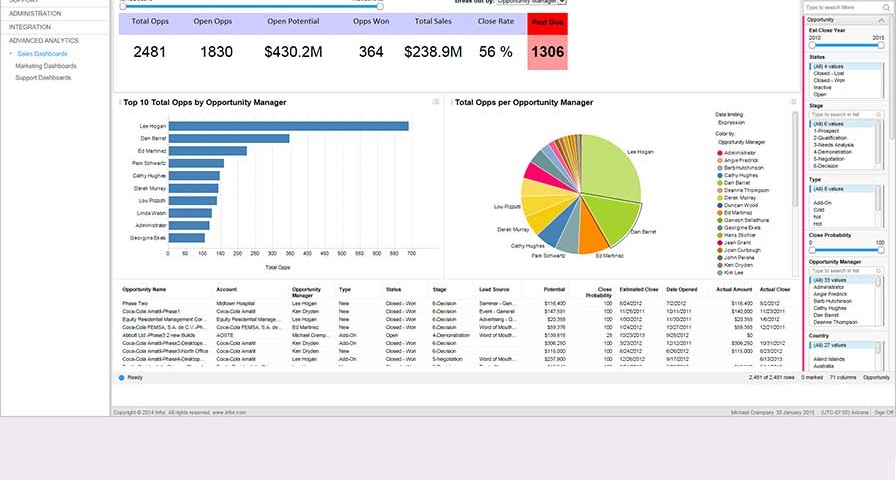Select 1-Prospect in the Stage filter
This screenshot has height=480, width=896.
826,131
